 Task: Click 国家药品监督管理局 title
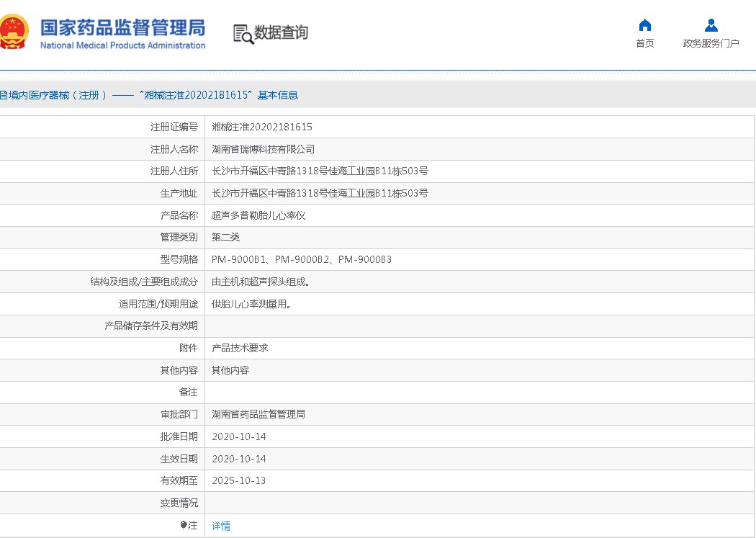point(123,27)
